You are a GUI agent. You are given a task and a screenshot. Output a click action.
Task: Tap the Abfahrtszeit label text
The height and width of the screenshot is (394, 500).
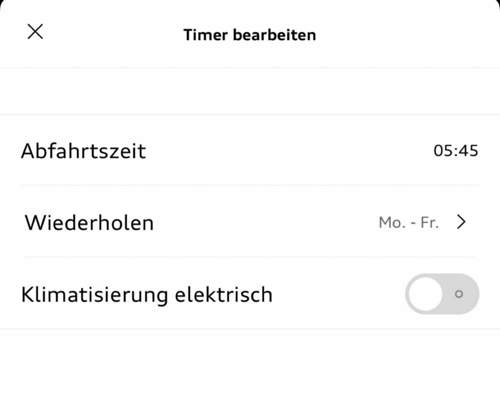tap(83, 151)
